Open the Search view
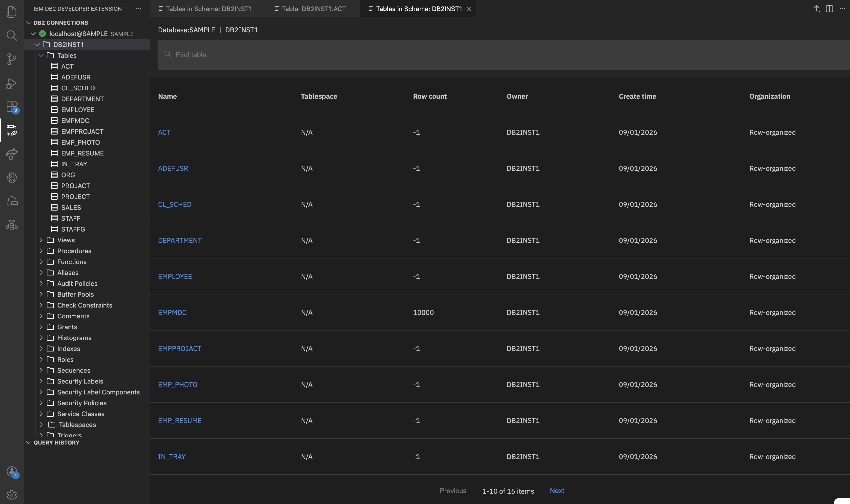 [12, 35]
